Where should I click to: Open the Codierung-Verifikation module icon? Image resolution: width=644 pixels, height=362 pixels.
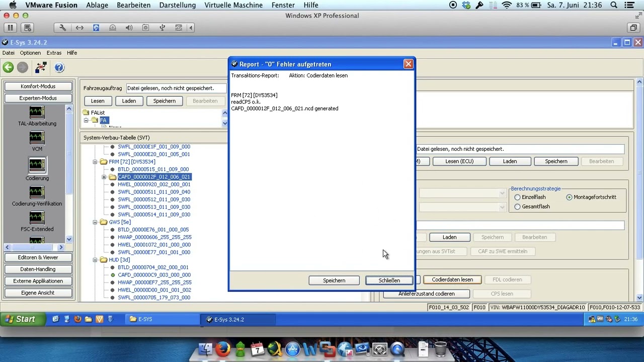[x=37, y=193]
